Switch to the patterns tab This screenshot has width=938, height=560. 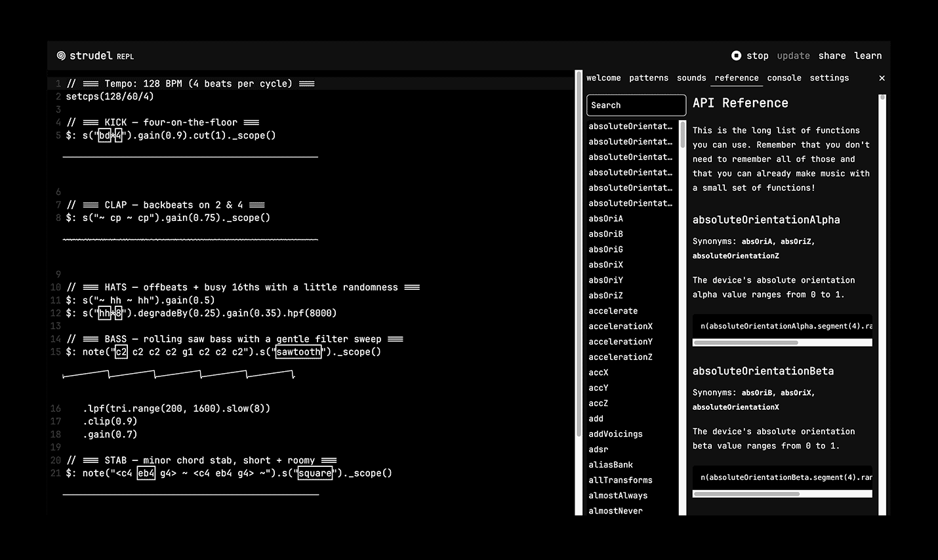pyautogui.click(x=648, y=78)
